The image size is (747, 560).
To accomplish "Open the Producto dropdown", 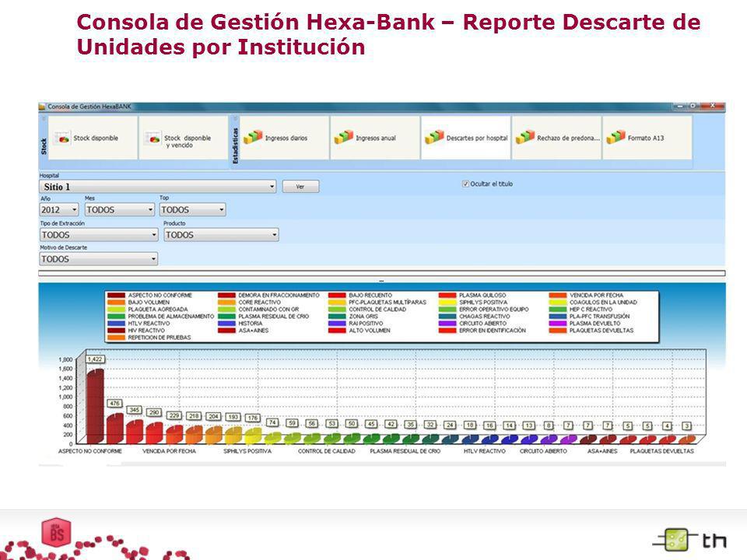I will click(222, 235).
